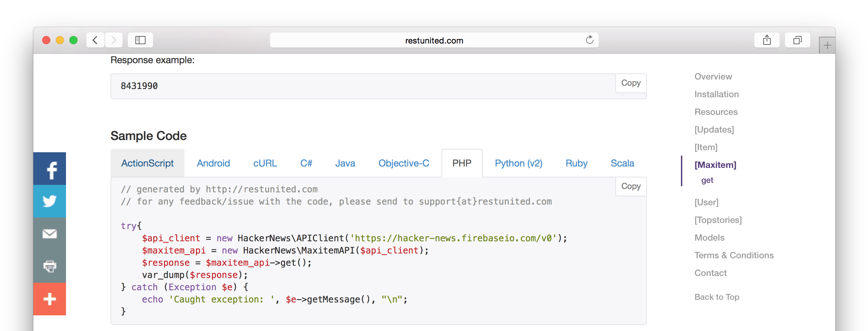
Task: Switch to Objective-C sample tab
Action: point(404,163)
